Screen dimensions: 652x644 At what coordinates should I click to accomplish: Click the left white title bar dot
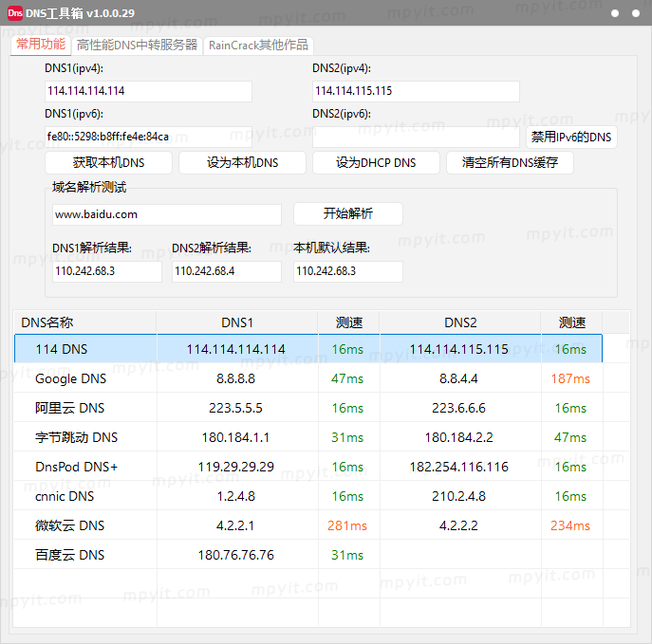pyautogui.click(x=615, y=13)
